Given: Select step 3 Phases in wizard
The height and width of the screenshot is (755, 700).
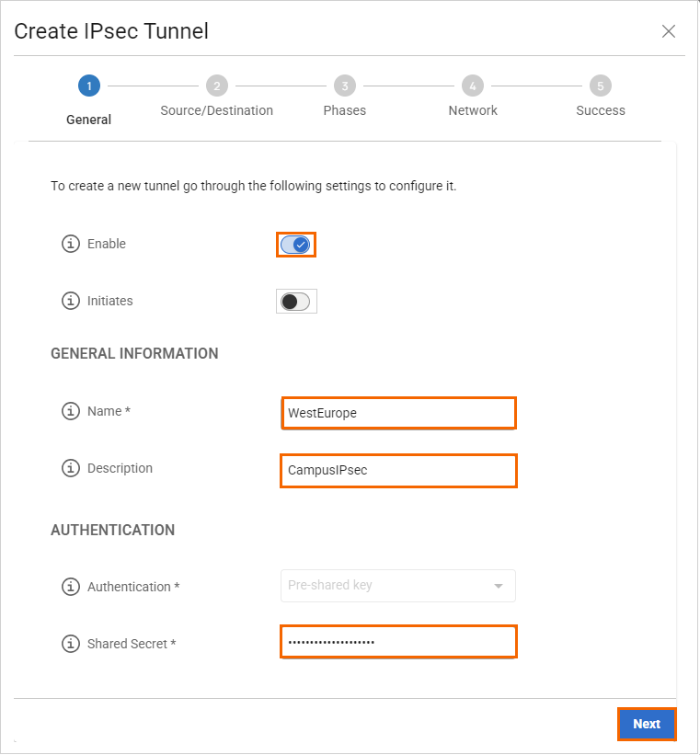Looking at the screenshot, I should coord(345,86).
